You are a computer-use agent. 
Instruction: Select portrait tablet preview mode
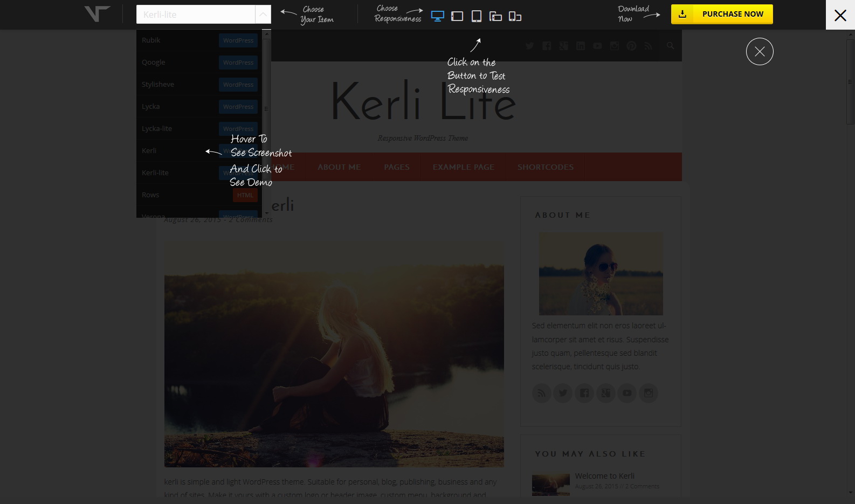point(477,16)
